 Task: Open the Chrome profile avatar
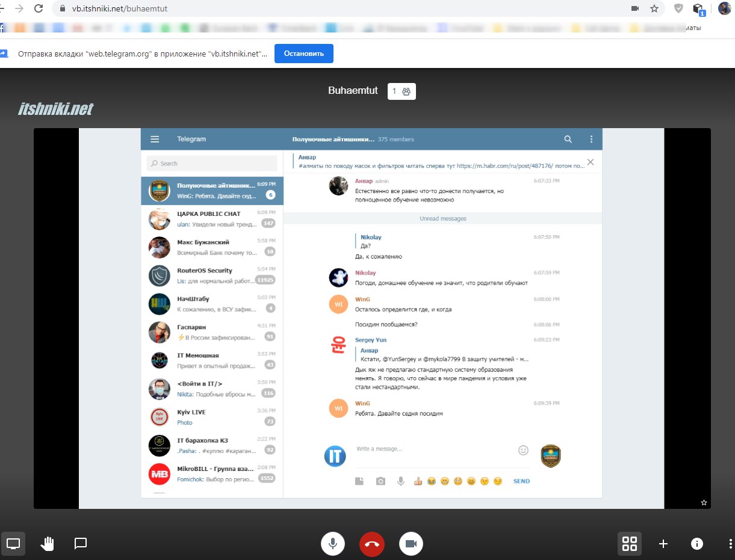(x=724, y=8)
